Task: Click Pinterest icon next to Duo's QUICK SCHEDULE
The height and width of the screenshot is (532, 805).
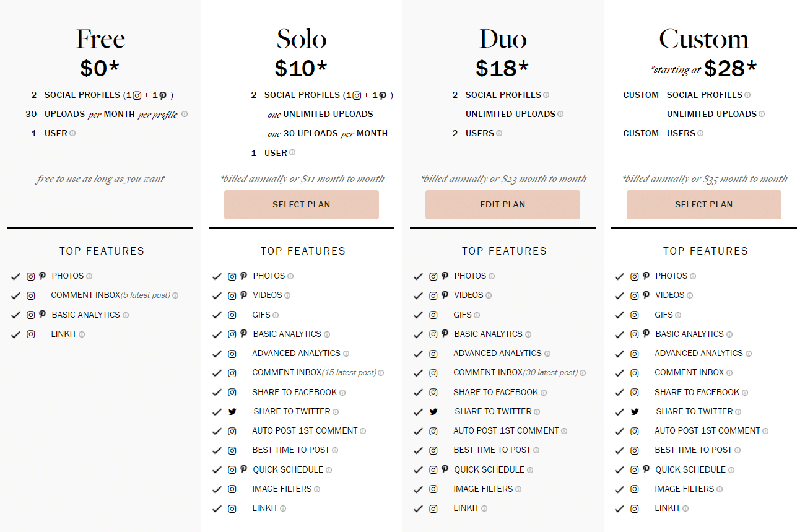Action: coord(445,469)
